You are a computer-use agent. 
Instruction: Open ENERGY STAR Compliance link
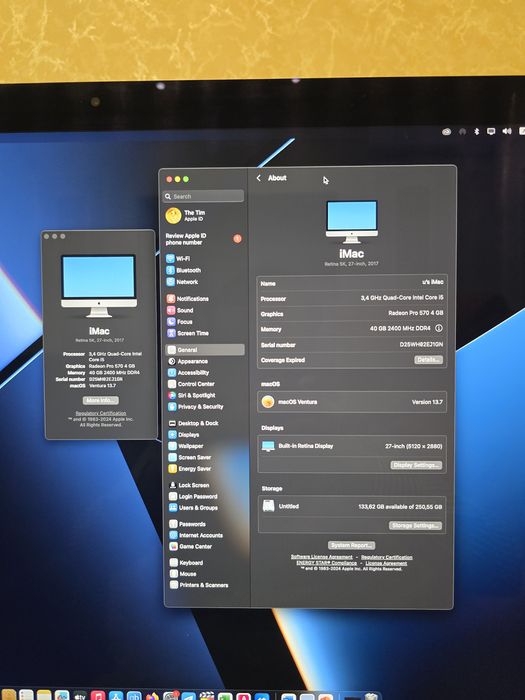(326, 563)
